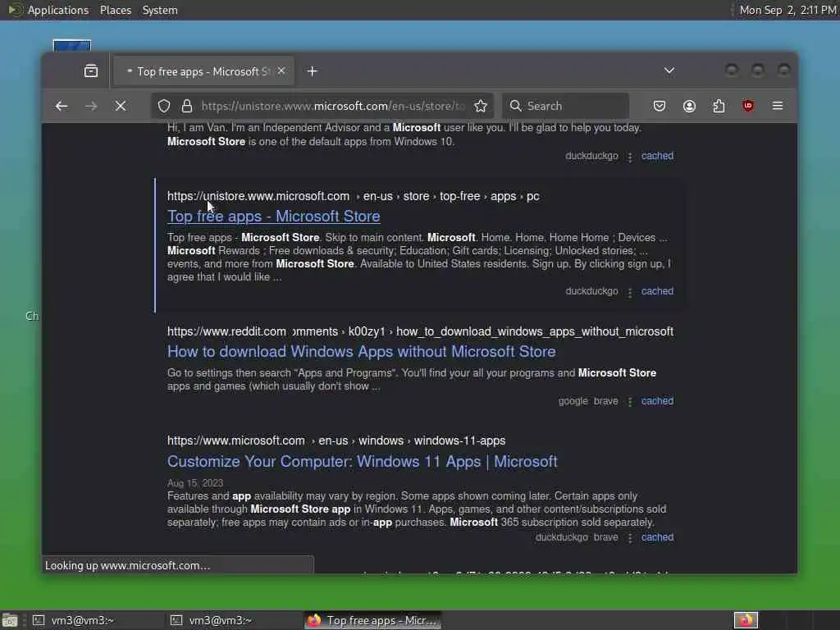Open cached link for reddit result
Viewport: 840px width, 630px height.
tap(657, 401)
